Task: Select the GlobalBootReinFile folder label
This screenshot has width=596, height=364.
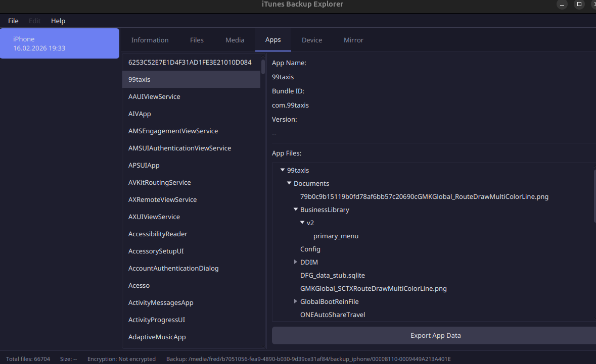Action: click(x=329, y=301)
